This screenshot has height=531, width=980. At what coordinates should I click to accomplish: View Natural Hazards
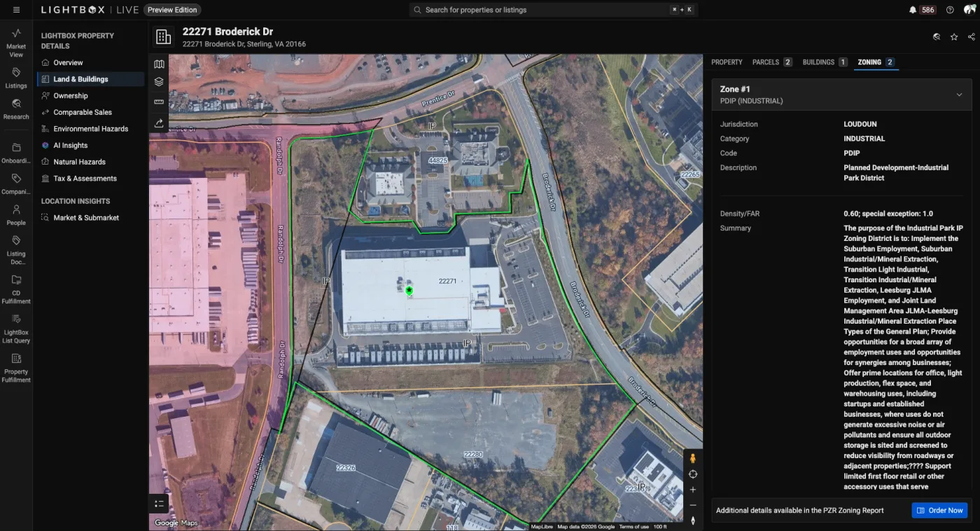tap(92, 162)
